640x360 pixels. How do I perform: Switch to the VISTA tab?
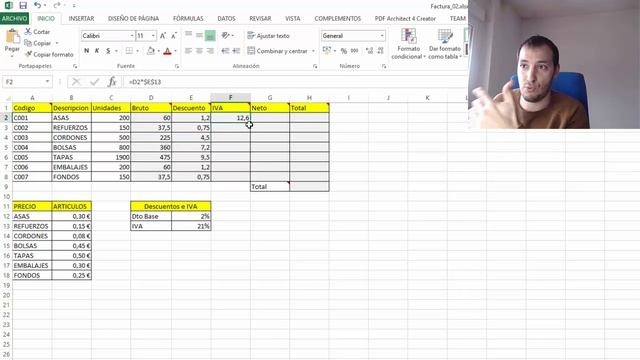click(x=292, y=18)
